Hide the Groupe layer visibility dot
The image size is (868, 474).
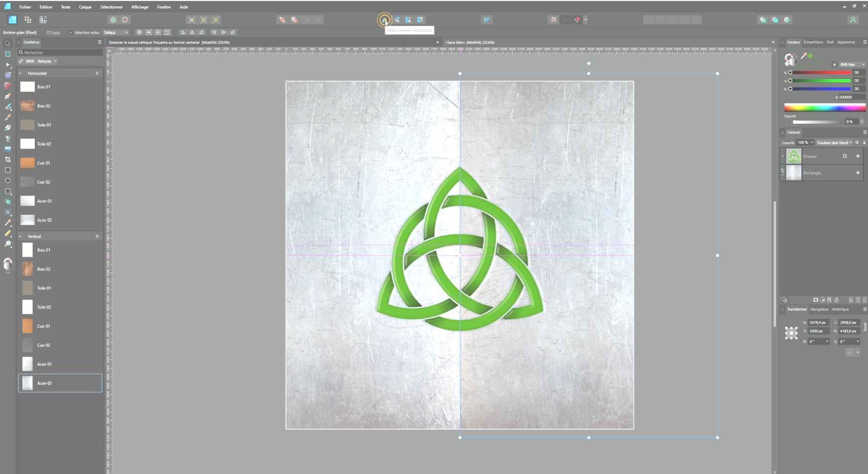tap(858, 156)
